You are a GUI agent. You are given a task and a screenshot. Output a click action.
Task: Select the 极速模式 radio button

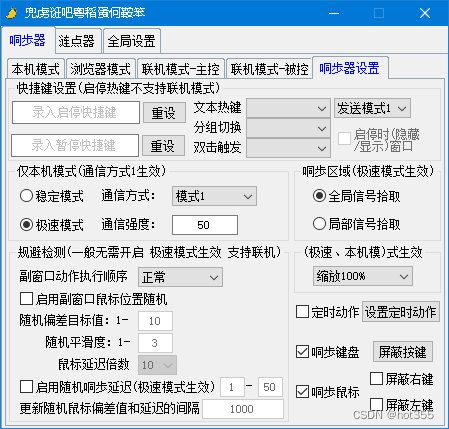click(x=26, y=225)
